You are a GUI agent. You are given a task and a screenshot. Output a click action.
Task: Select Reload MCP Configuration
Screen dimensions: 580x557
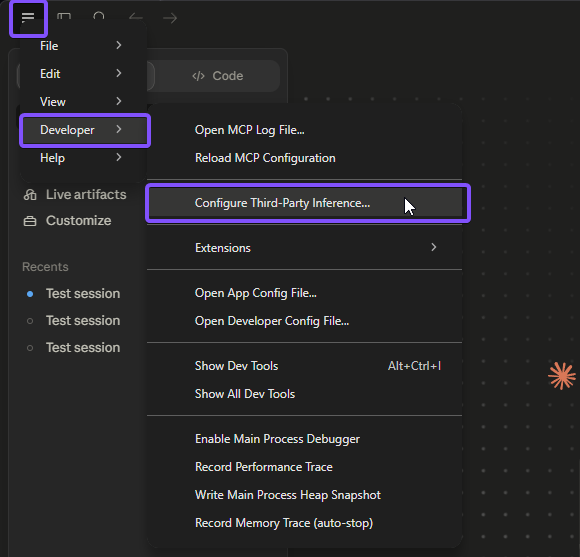[x=304, y=158]
